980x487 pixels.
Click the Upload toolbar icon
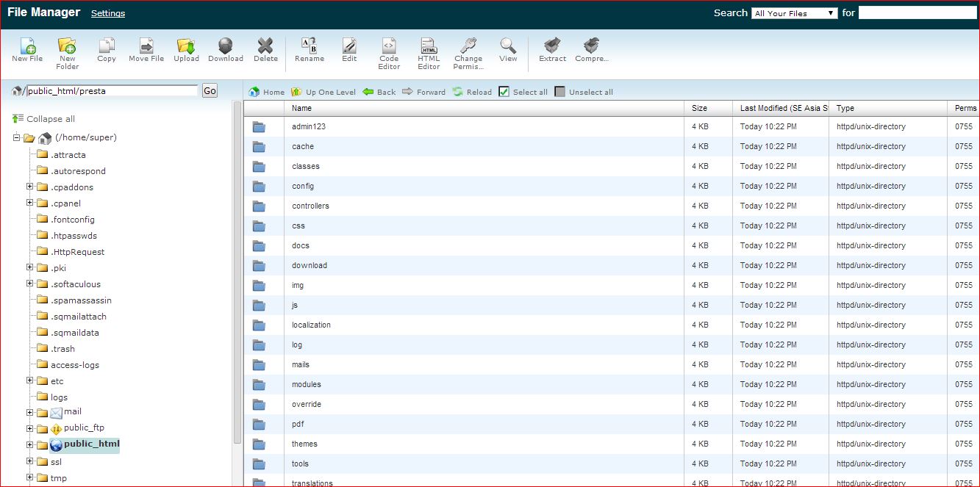pyautogui.click(x=186, y=46)
